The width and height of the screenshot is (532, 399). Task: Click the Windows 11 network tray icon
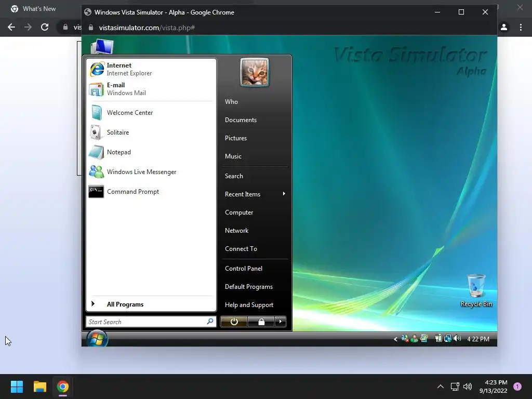click(455, 387)
